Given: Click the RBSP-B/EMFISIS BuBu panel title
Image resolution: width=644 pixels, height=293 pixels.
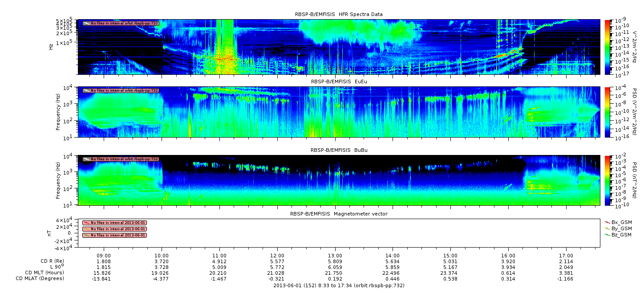Looking at the screenshot, I should tap(339, 150).
